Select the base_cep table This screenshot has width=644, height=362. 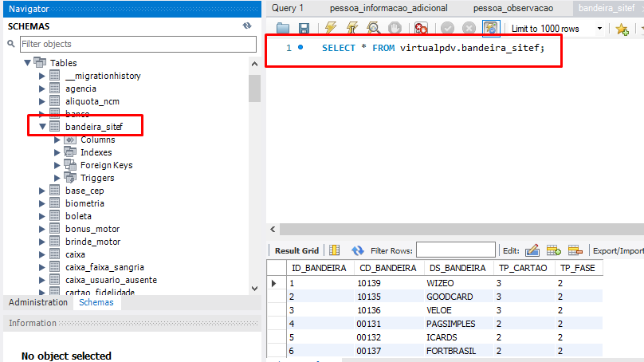pyautogui.click(x=84, y=191)
